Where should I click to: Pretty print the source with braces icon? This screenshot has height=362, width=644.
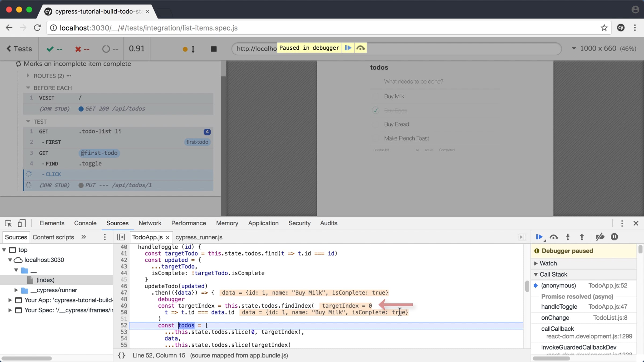pos(122,355)
